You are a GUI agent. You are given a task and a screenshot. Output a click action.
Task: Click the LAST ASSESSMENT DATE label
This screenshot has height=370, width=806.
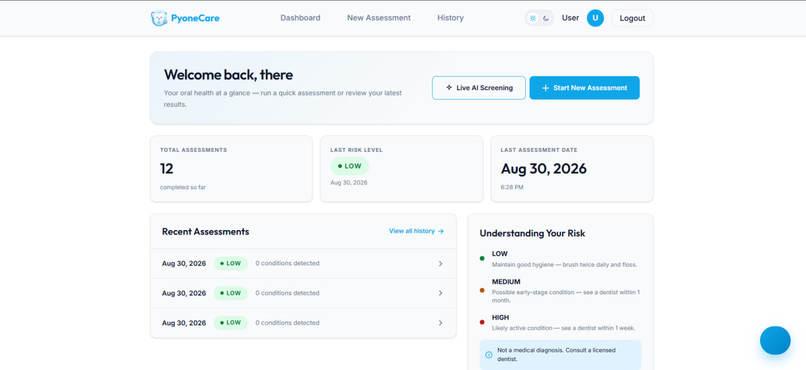(x=539, y=150)
